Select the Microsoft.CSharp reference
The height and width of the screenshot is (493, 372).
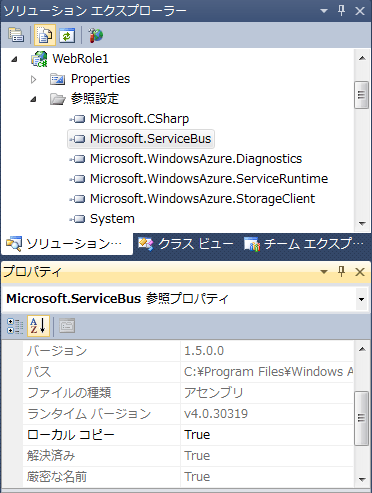point(139,119)
